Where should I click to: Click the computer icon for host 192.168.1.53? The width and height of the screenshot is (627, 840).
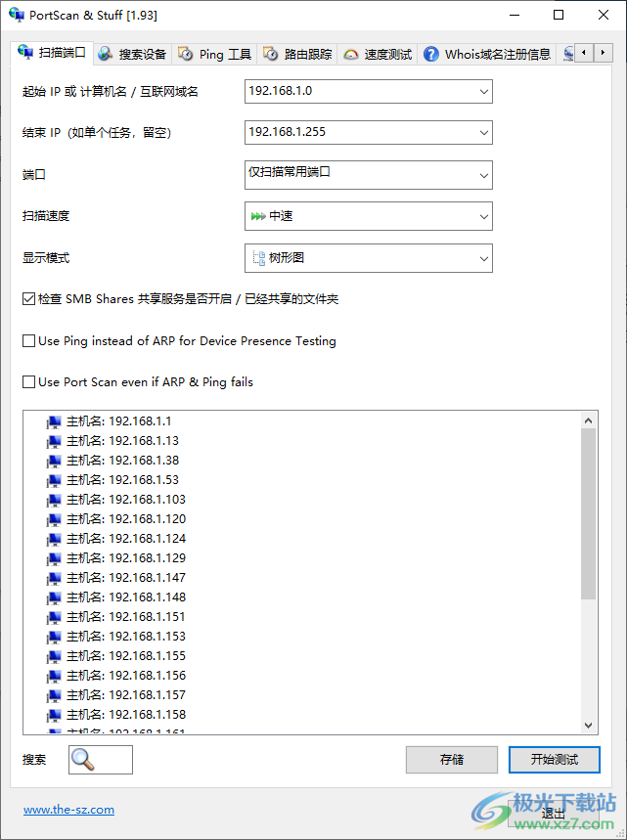click(x=54, y=480)
